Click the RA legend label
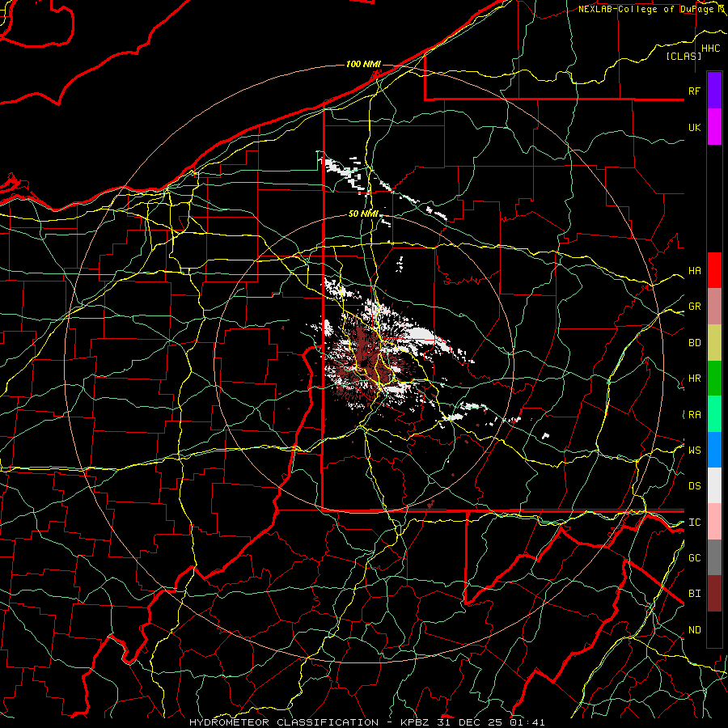Screen dimensions: 728x728 click(694, 415)
